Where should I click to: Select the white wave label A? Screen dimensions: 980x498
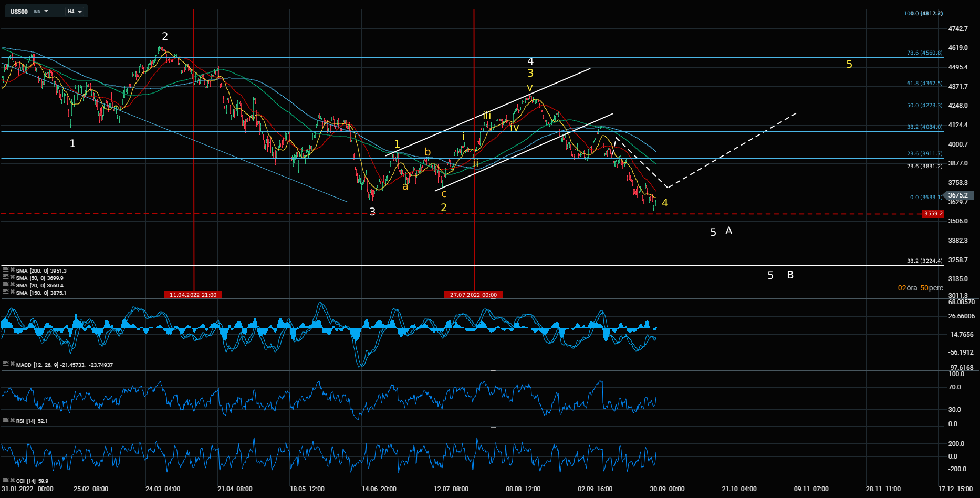(728, 231)
